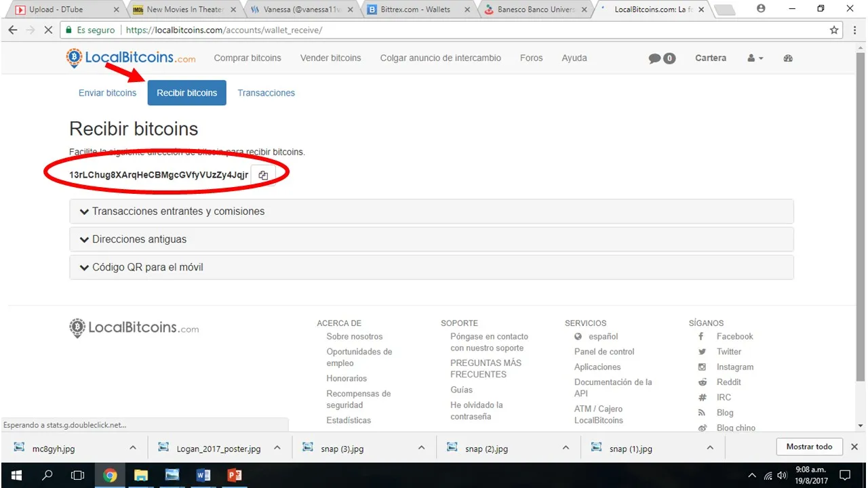Click the Windows Start button
Screen dimensions: 868x488
pos(16,475)
